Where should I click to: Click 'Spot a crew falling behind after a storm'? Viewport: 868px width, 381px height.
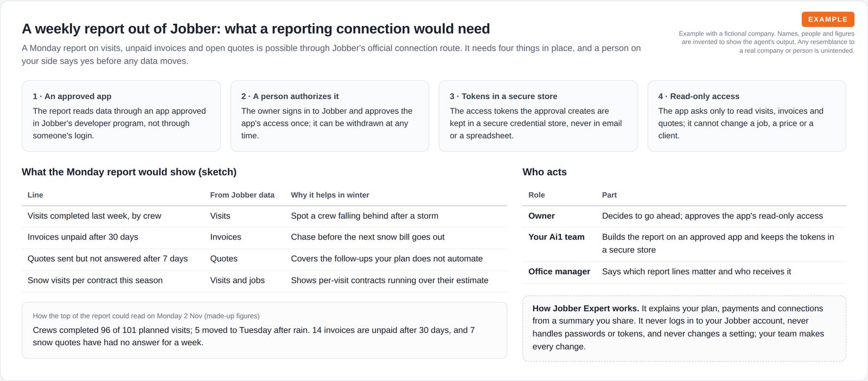pyautogui.click(x=365, y=216)
